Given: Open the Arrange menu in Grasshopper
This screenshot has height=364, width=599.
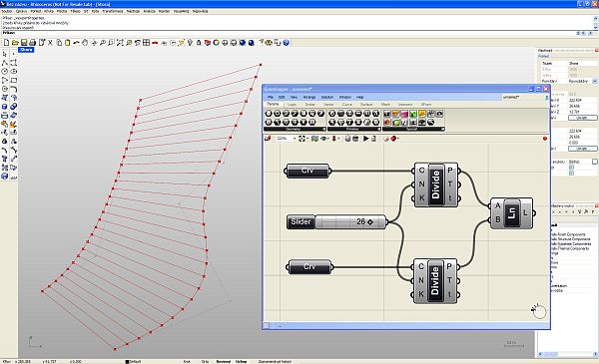Looking at the screenshot, I should pyautogui.click(x=309, y=98).
